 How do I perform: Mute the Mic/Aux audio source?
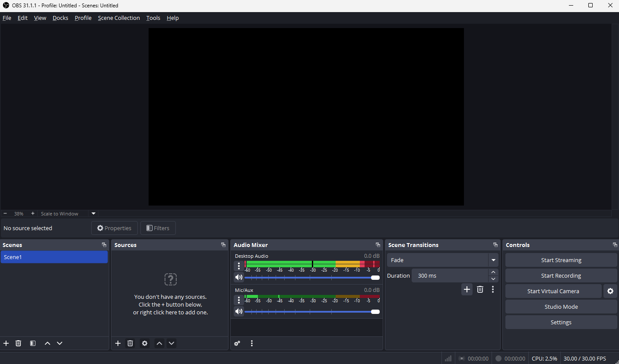[x=239, y=311]
